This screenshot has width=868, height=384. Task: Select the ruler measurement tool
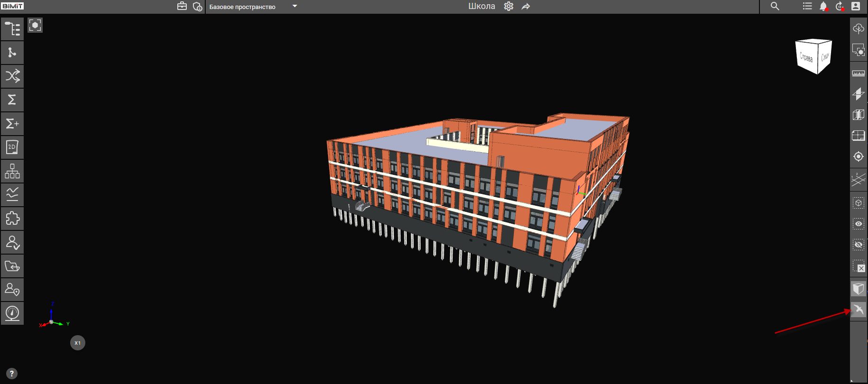[859, 73]
